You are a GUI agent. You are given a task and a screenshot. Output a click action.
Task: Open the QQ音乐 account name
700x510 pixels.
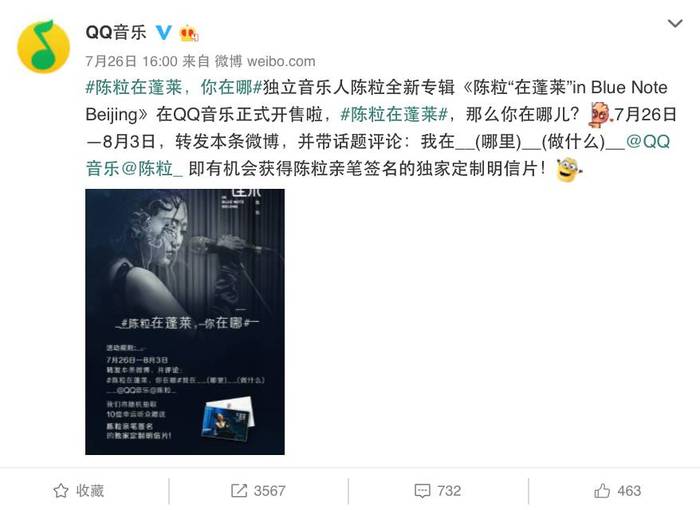click(x=116, y=32)
